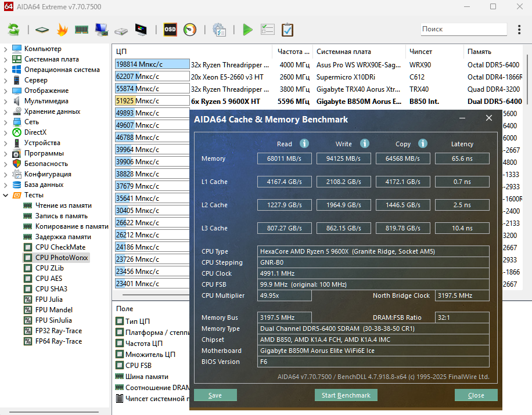Collapse the Тесты tree section
The width and height of the screenshot is (532, 415).
6,195
